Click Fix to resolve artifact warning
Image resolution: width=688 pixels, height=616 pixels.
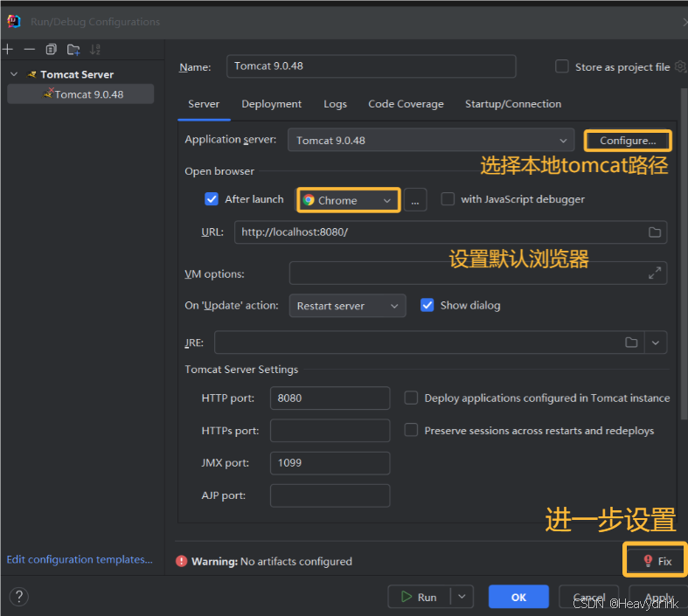click(657, 561)
